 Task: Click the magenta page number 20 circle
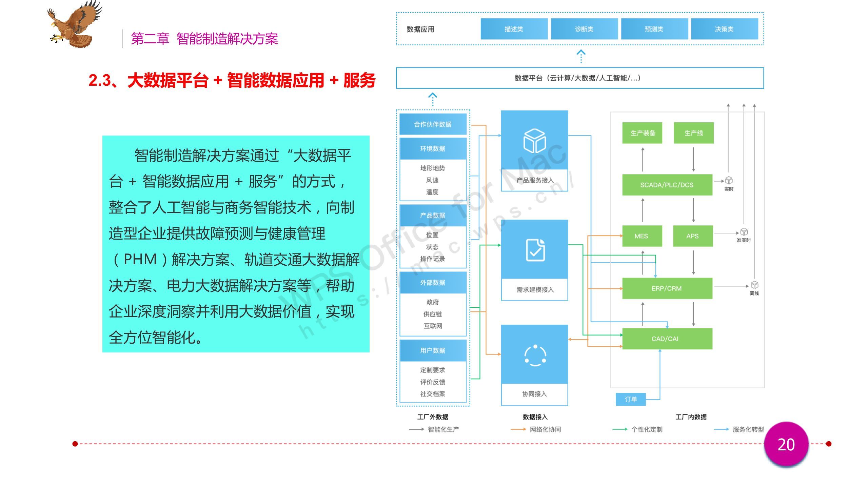click(x=786, y=444)
